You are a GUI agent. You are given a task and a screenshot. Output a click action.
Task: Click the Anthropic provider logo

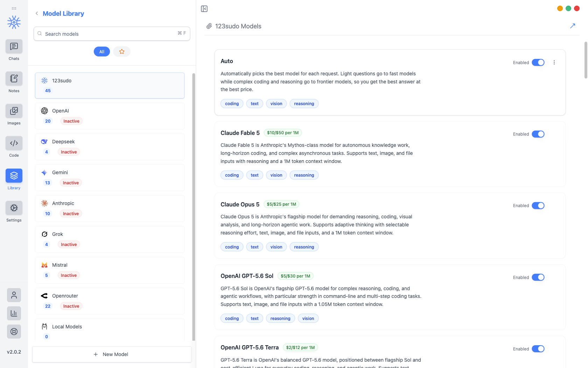(44, 203)
